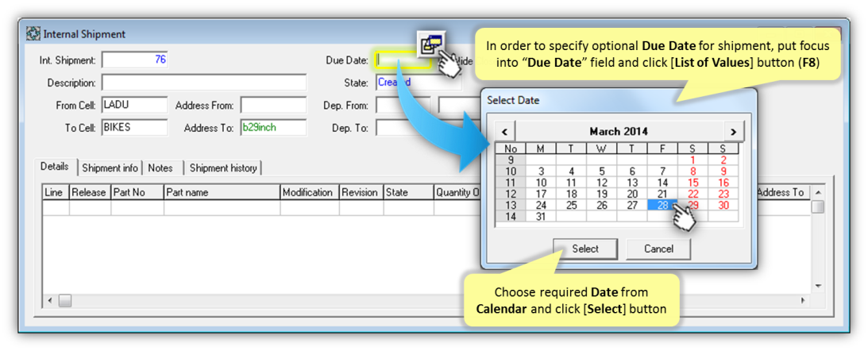Image resolution: width=868 pixels, height=351 pixels.
Task: Go to next month in Select Date calendar
Action: (x=734, y=132)
